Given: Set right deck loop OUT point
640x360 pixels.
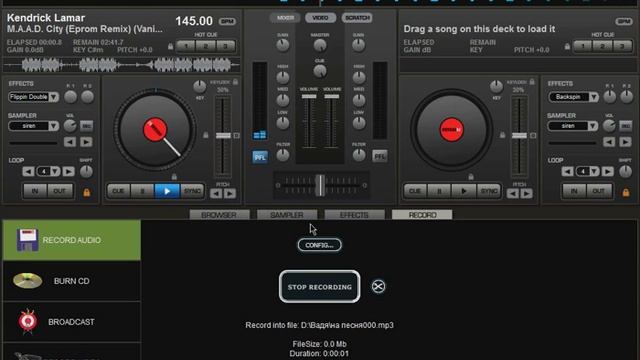Looking at the screenshot, I should coord(599,191).
